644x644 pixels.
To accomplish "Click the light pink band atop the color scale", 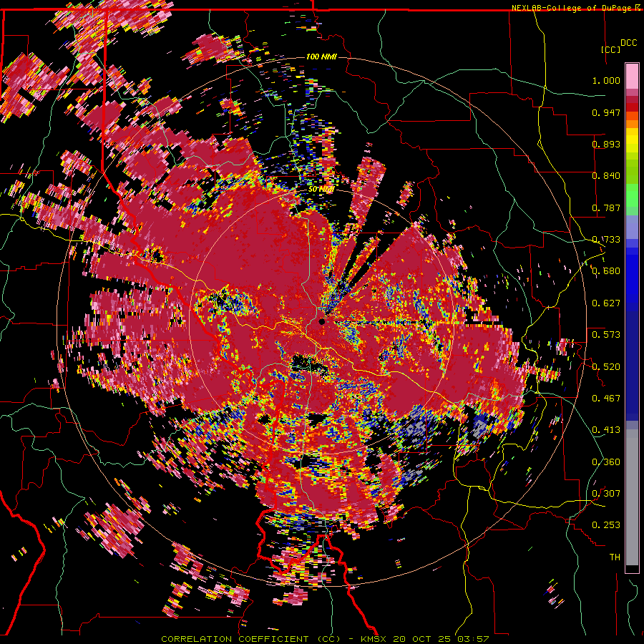I will click(x=632, y=76).
